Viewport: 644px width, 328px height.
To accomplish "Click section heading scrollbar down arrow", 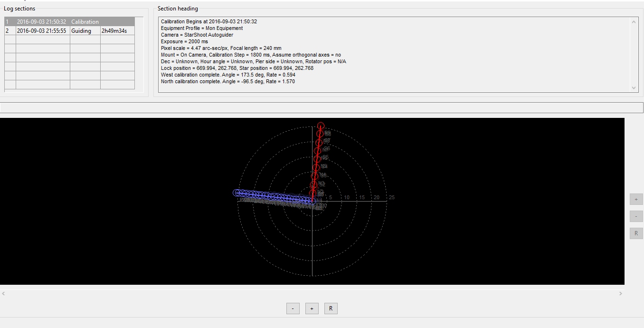I will (x=634, y=88).
